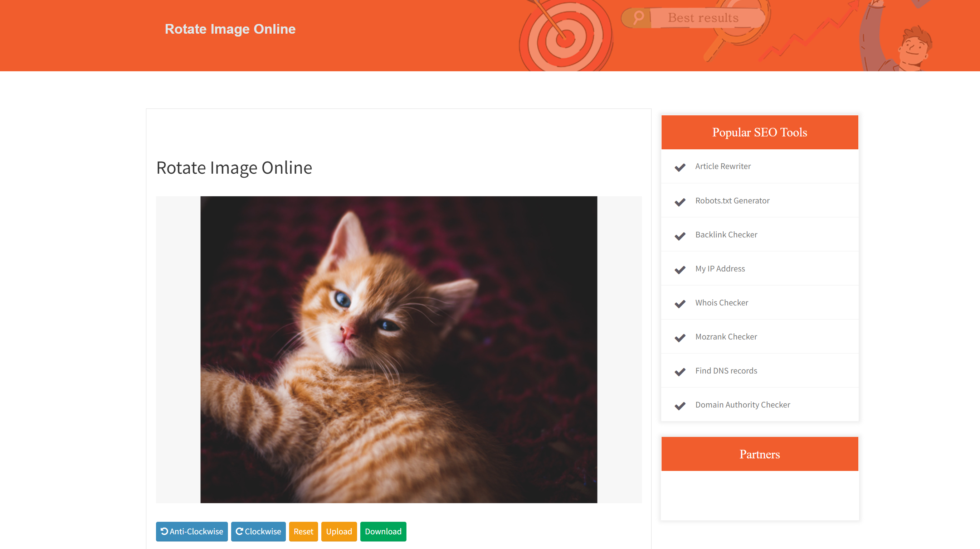Click the Download button icon

pos(382,531)
